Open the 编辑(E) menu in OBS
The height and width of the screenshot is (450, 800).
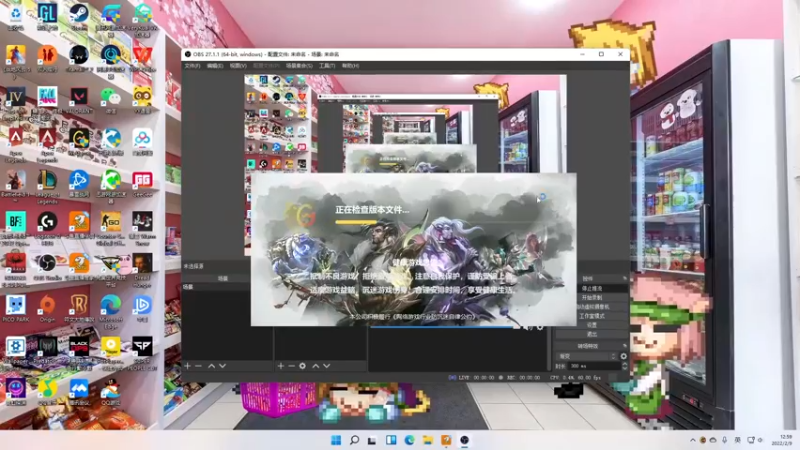pyautogui.click(x=215, y=66)
